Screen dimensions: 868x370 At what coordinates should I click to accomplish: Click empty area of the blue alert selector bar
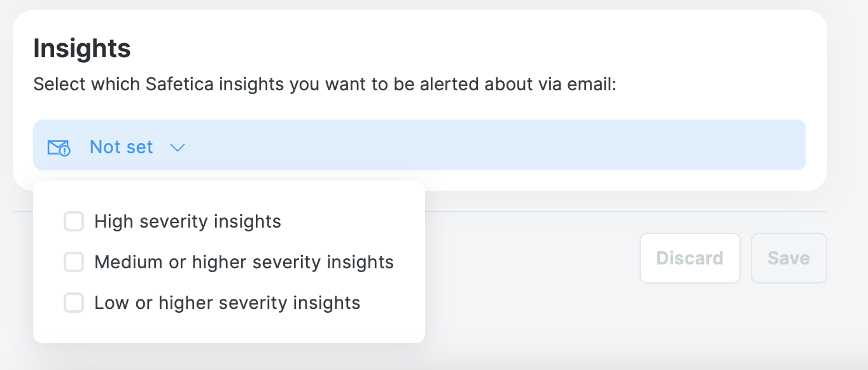(x=496, y=145)
